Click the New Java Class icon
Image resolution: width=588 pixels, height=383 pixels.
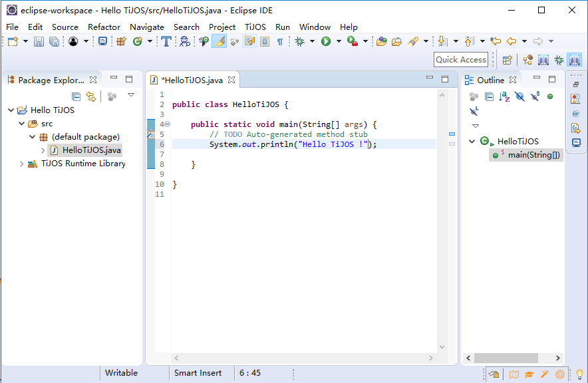(x=138, y=41)
